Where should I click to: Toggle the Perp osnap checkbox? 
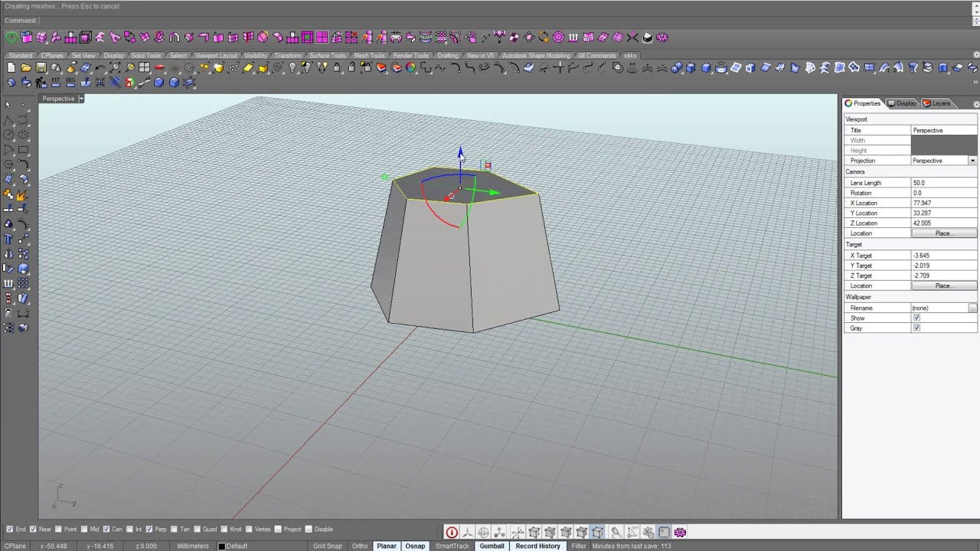tap(150, 529)
